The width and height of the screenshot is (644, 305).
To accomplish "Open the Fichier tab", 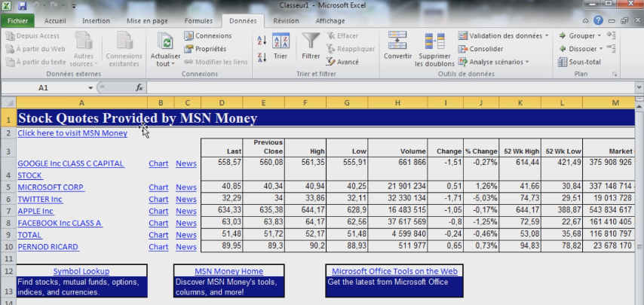I will (17, 21).
